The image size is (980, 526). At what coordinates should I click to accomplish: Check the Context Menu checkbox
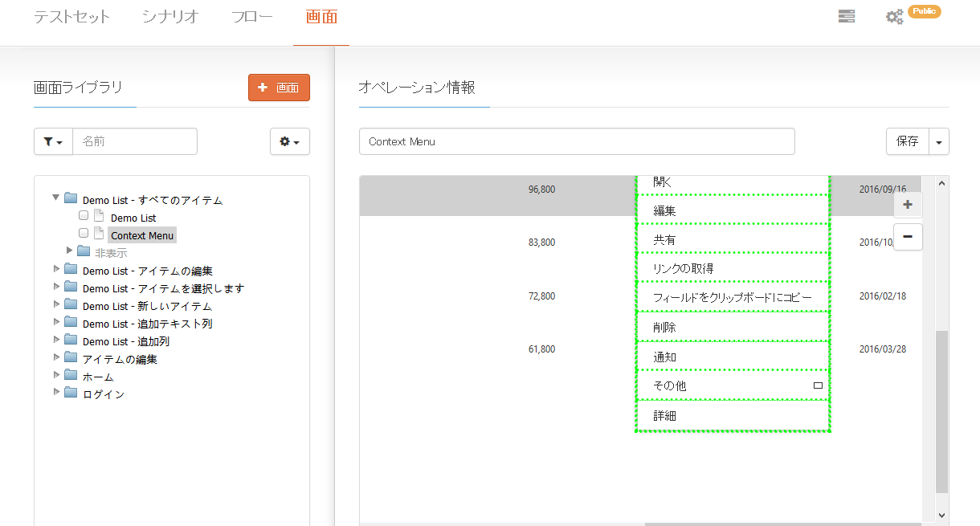pyautogui.click(x=84, y=234)
